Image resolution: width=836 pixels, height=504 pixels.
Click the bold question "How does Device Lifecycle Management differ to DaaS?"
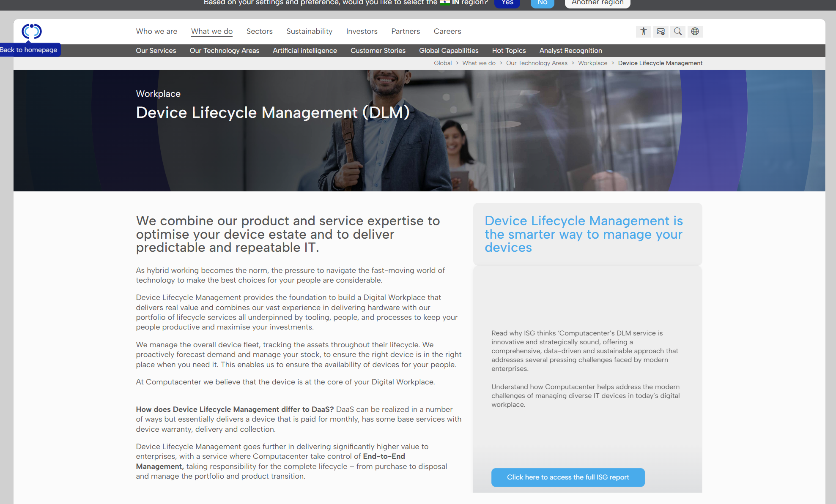235,409
